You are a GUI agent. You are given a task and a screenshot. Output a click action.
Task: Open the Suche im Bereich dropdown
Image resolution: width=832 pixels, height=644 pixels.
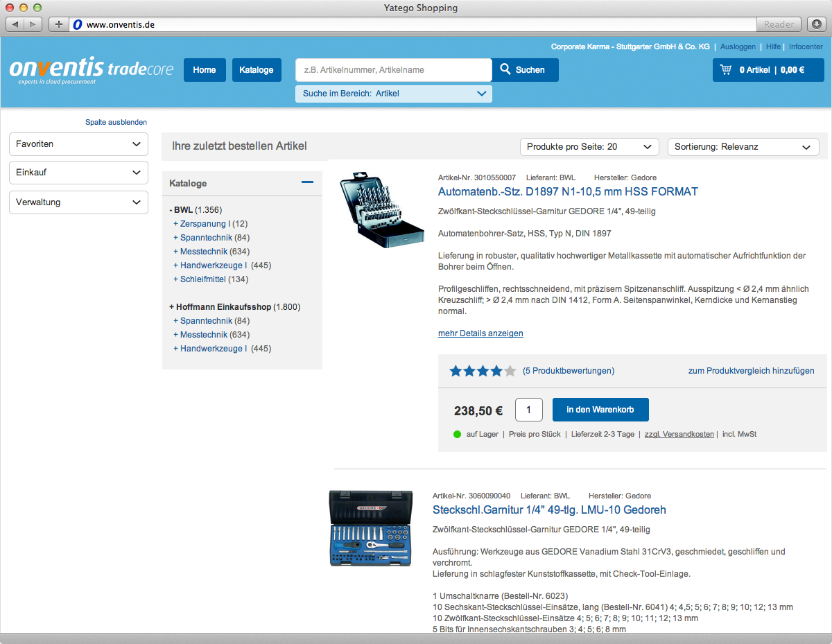pos(394,94)
